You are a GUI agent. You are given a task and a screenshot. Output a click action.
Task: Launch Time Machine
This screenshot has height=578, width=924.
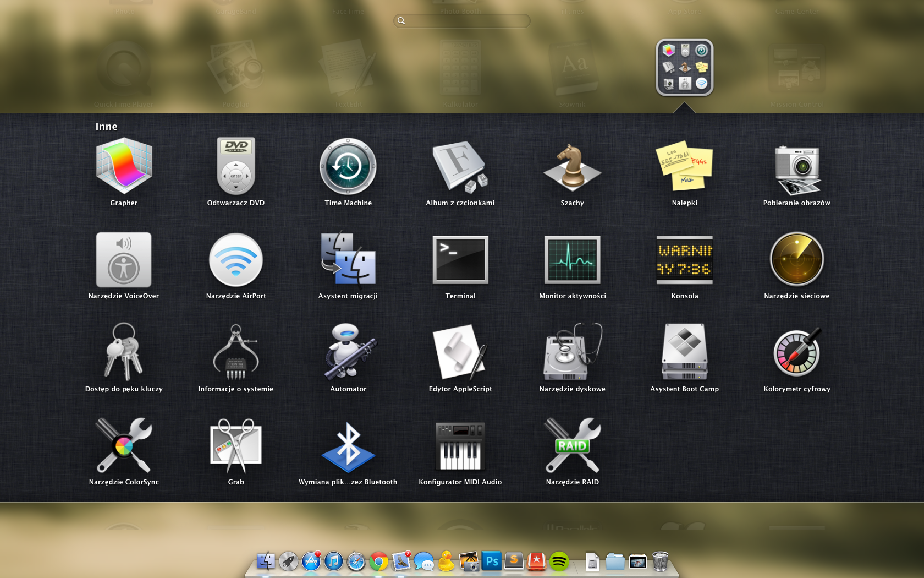(348, 167)
